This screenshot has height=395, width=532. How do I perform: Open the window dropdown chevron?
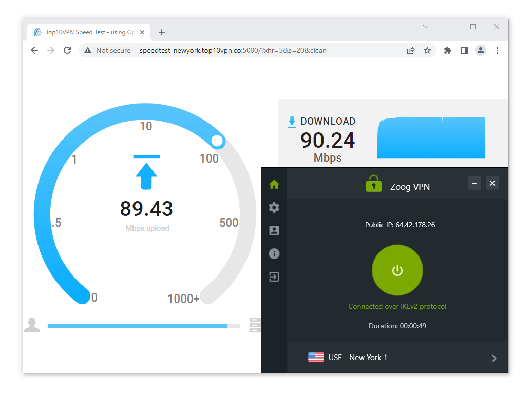coord(425,27)
